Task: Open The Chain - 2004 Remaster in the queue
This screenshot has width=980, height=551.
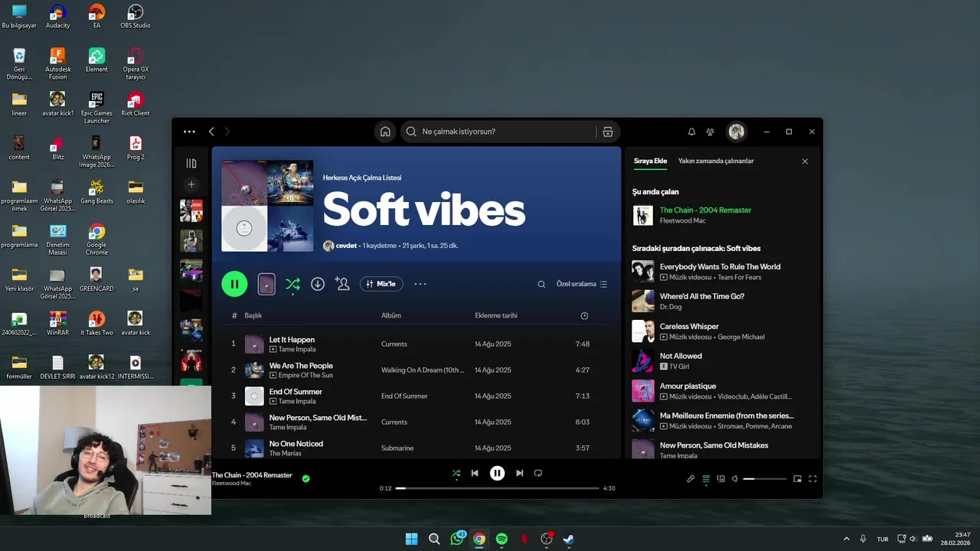Action: pyautogui.click(x=706, y=210)
